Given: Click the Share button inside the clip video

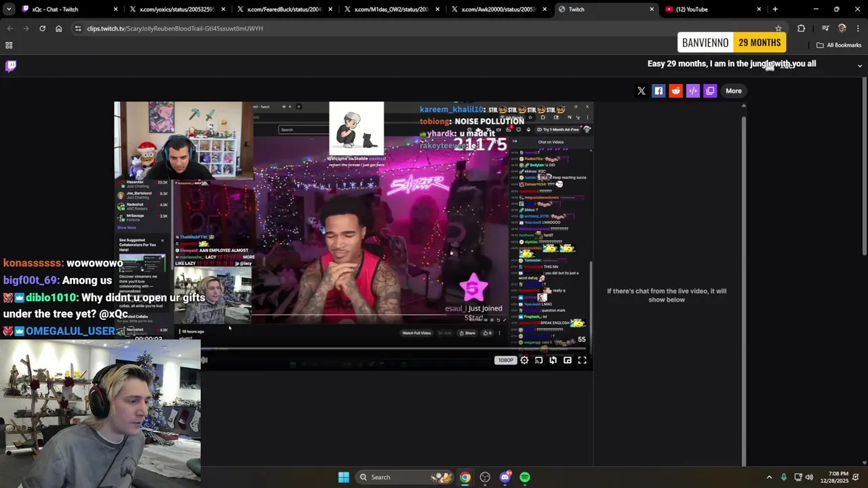Looking at the screenshot, I should click(467, 333).
